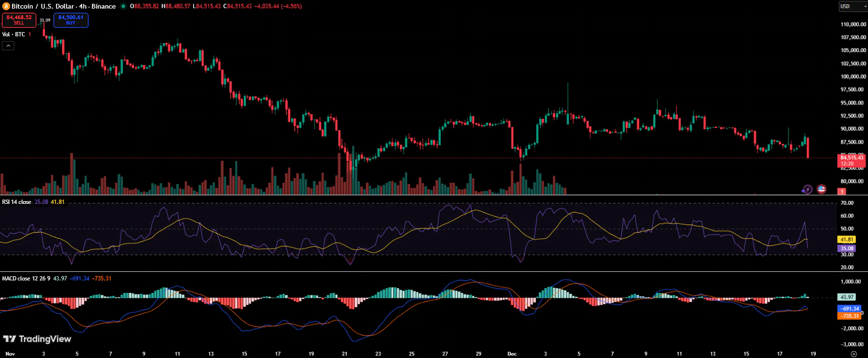Click the yellow RSI average value 41.81 tag
Viewport: 868px width, 358px height.
tap(846, 239)
